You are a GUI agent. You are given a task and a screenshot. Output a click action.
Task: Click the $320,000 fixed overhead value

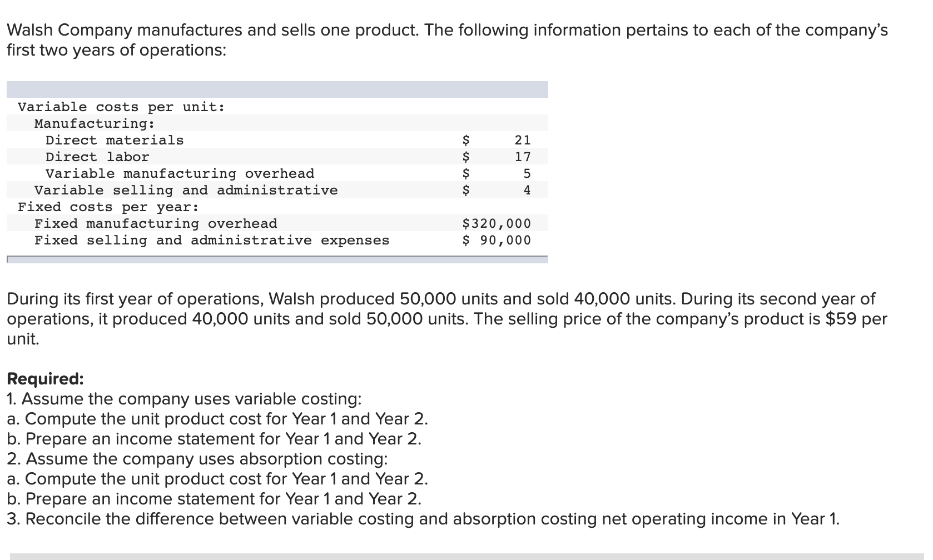click(x=497, y=223)
